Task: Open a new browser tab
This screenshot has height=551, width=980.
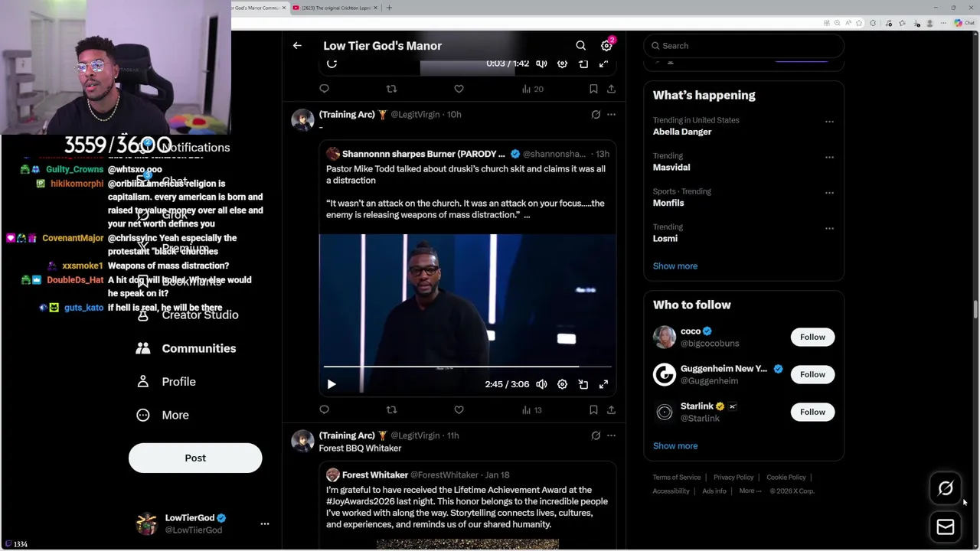Action: point(389,8)
